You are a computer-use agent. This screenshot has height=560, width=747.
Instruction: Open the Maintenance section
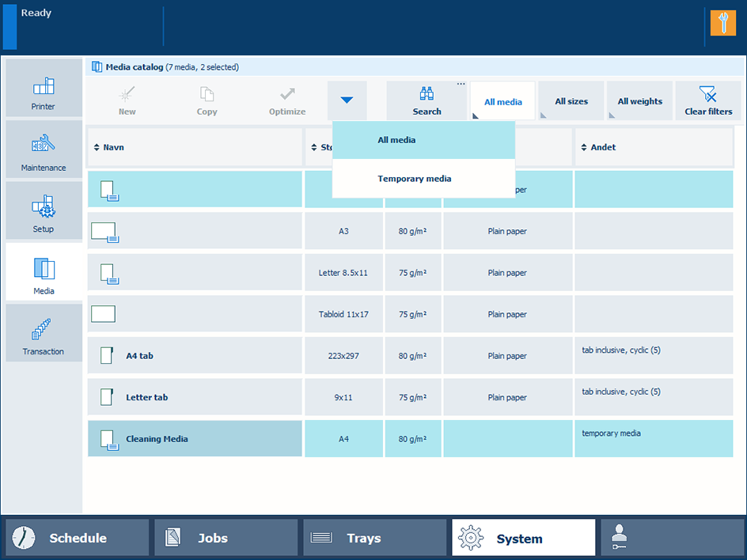click(44, 149)
